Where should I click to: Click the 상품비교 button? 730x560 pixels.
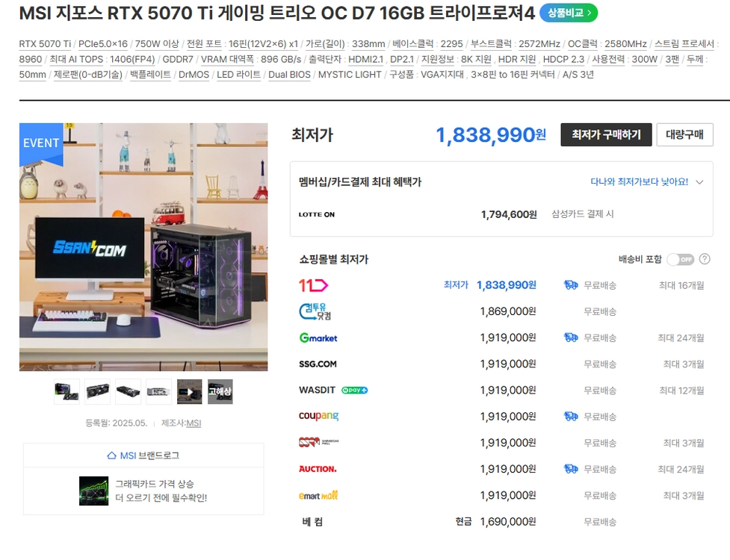tap(569, 13)
